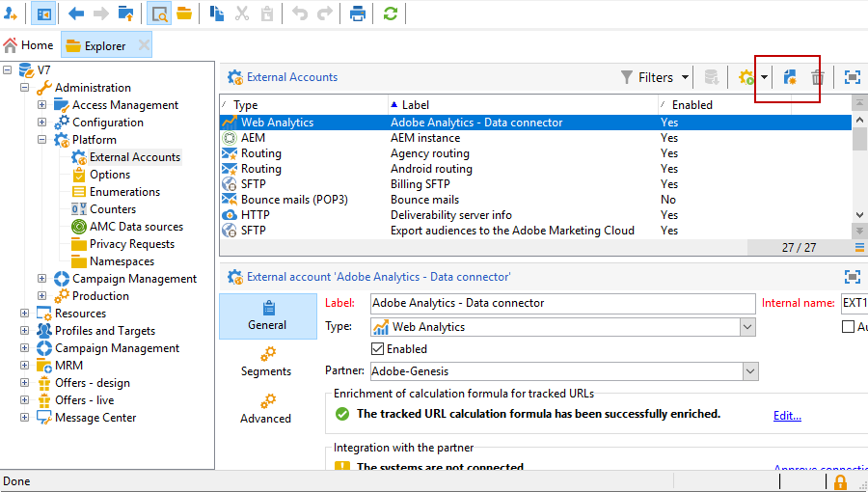Uncheck the Enabled checkbox
Viewport: 868px width, 492px height.
tap(379, 349)
